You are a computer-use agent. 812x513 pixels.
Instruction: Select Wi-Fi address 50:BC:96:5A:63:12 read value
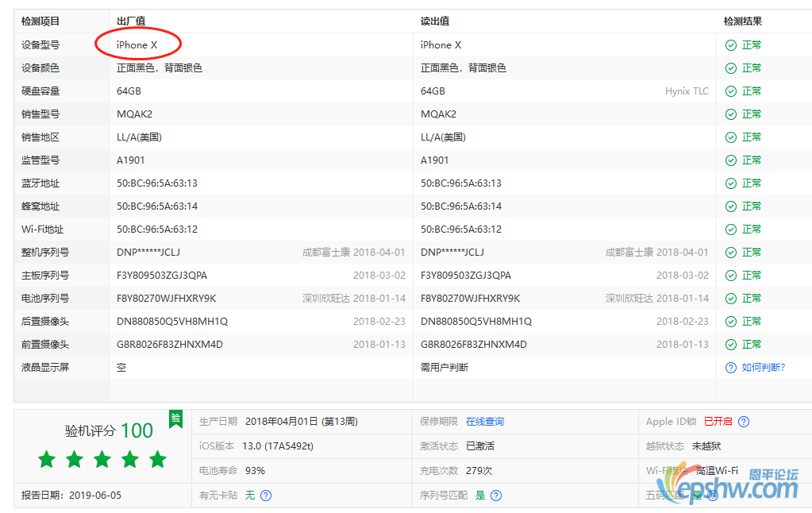point(461,229)
